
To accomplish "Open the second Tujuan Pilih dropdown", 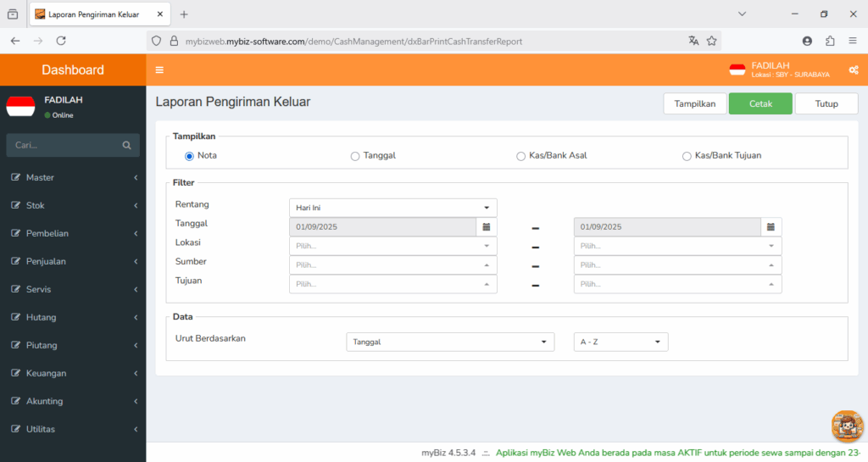I will (677, 284).
